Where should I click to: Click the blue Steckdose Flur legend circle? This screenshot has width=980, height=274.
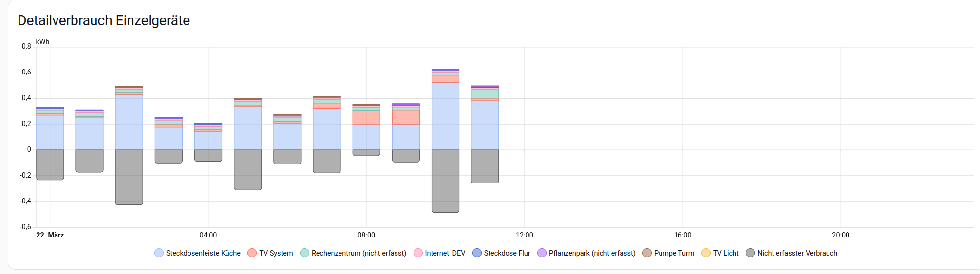click(x=477, y=253)
